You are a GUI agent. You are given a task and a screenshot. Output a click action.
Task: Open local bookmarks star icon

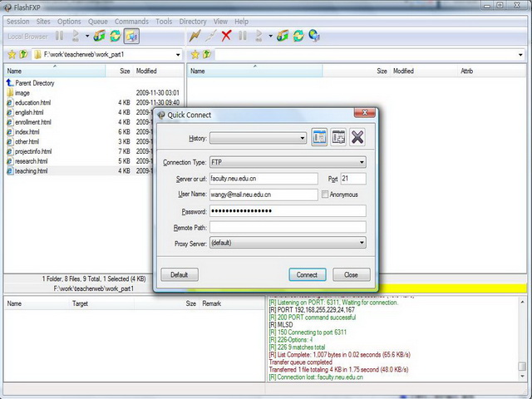(12, 54)
